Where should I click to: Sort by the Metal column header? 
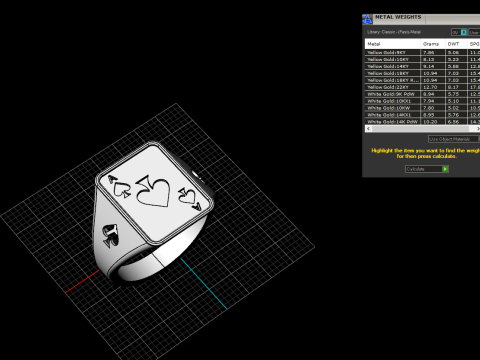click(393, 44)
